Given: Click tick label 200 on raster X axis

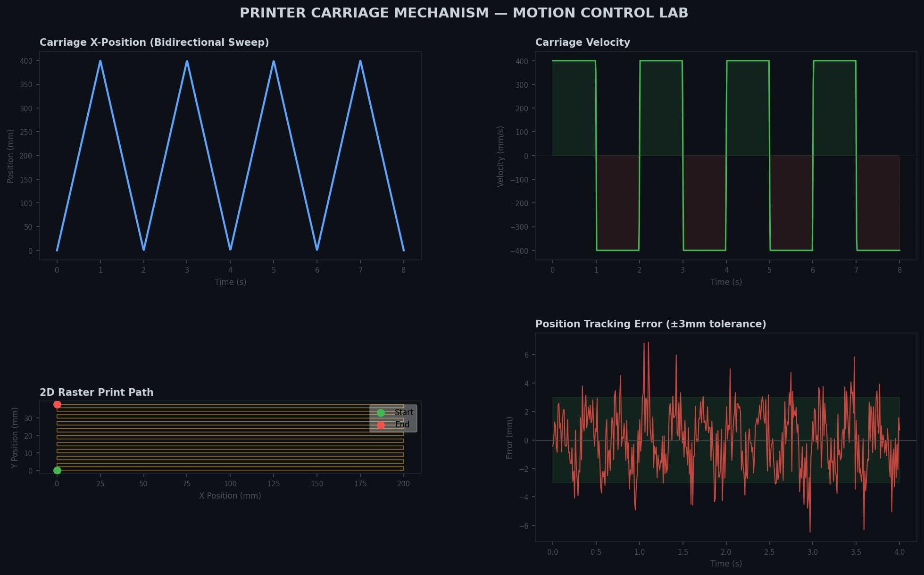Looking at the screenshot, I should [x=403, y=484].
